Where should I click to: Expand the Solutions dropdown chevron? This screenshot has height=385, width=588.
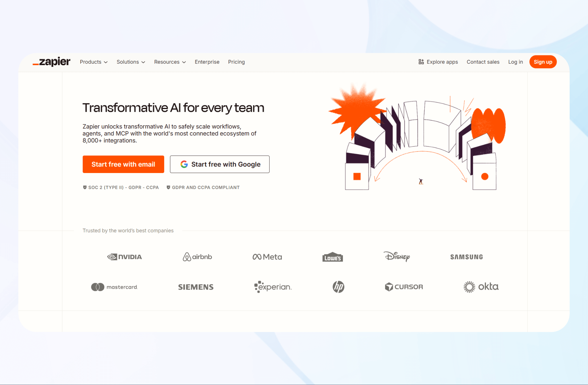143,62
